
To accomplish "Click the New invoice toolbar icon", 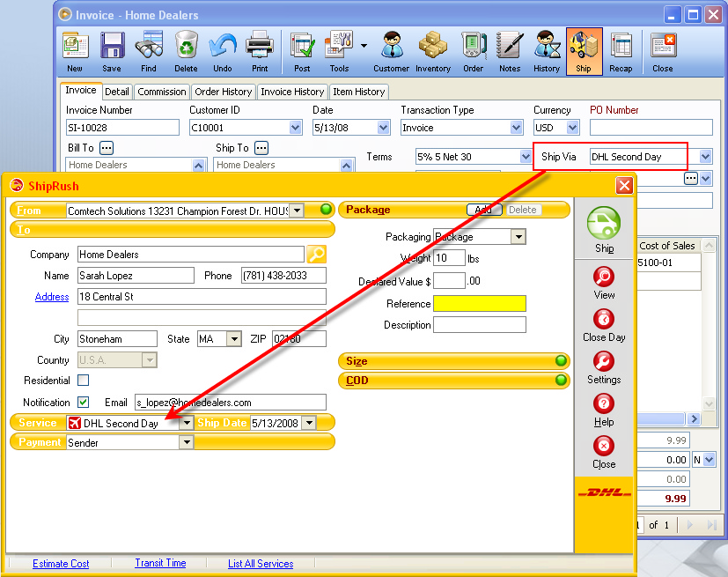I will click(75, 46).
